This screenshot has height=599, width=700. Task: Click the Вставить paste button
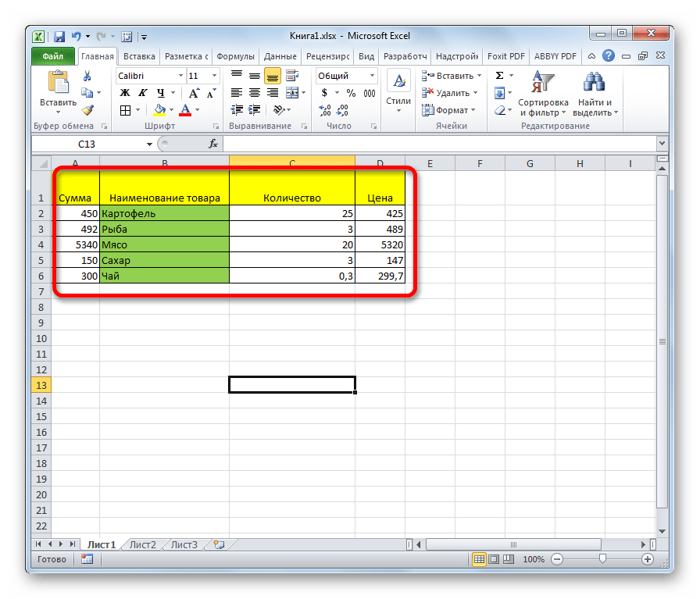coord(58,91)
